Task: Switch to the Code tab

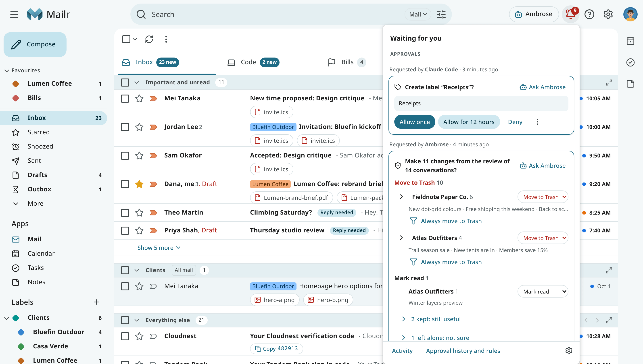Action: tap(253, 62)
